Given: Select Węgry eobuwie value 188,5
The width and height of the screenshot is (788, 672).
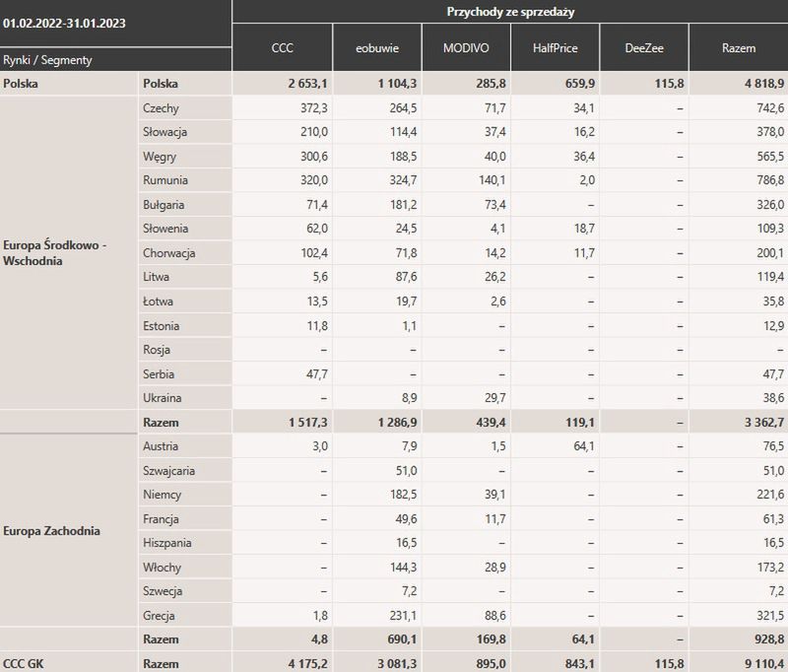Looking at the screenshot, I should (x=403, y=157).
